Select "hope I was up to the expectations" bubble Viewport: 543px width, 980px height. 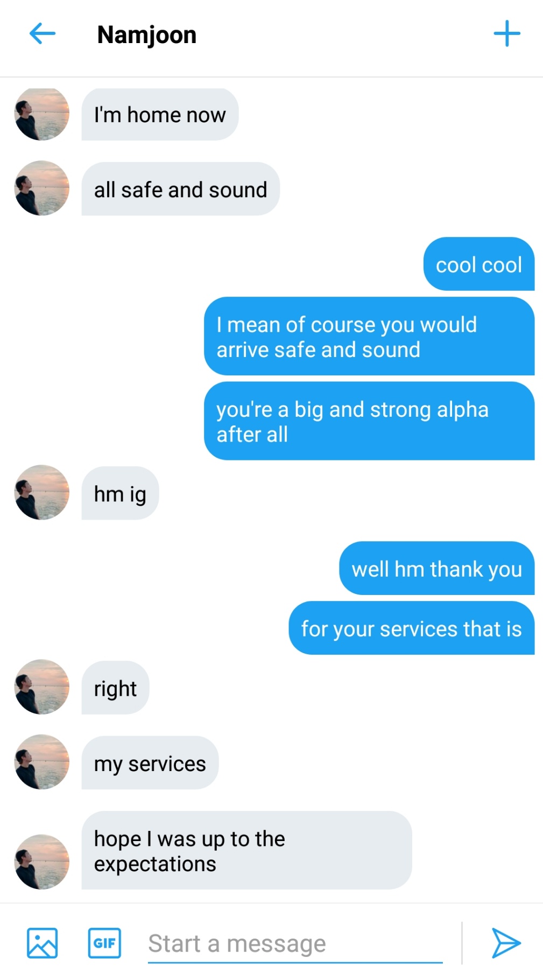click(x=247, y=850)
